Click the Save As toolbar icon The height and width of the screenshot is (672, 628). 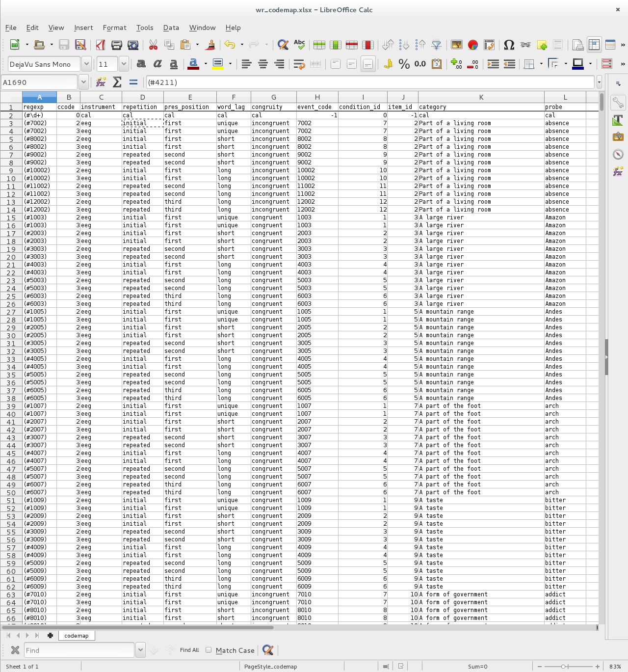(80, 45)
